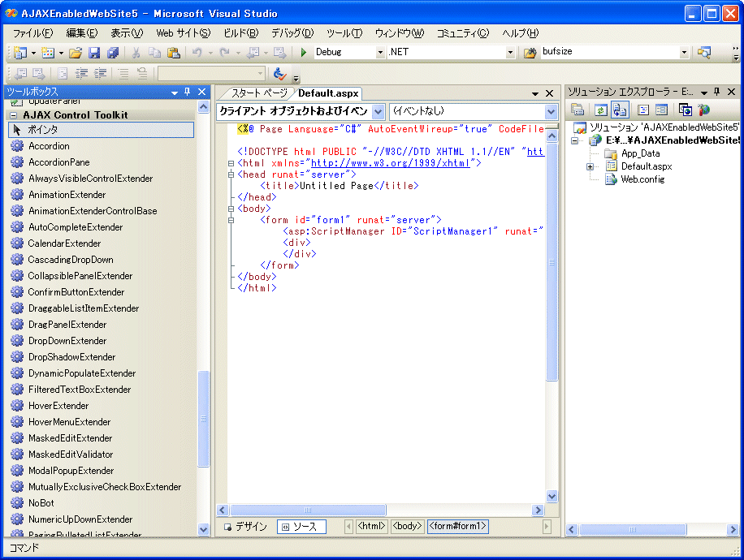Image resolution: width=744 pixels, height=560 pixels.
Task: Select the <html> tag navigator button
Action: (x=371, y=527)
